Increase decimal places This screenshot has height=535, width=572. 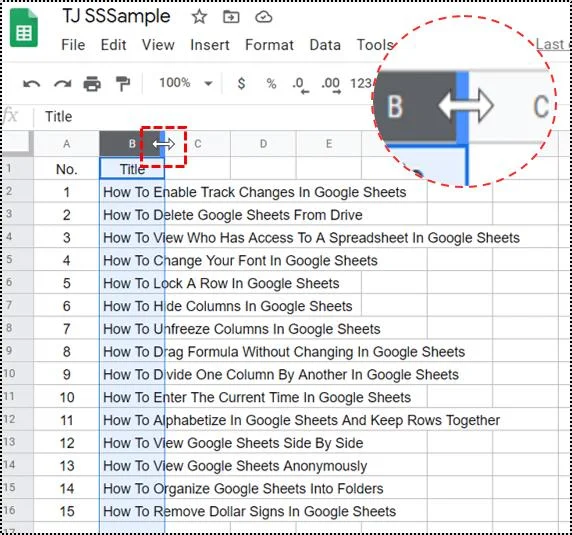coord(331,85)
